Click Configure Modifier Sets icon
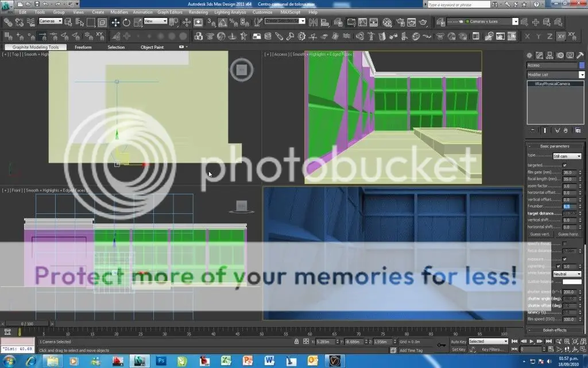Screen dimensions: 588x368 pyautogui.click(x=578, y=131)
